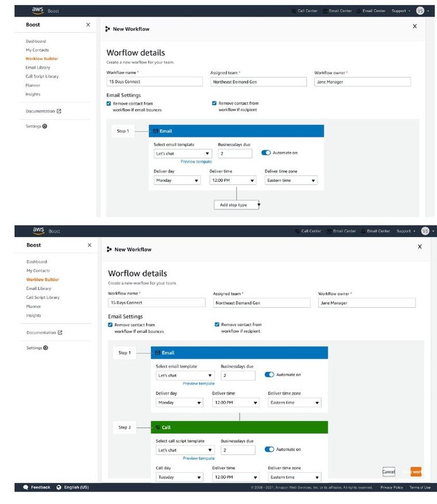Click Preview template link under Step 2 Call

[198, 458]
